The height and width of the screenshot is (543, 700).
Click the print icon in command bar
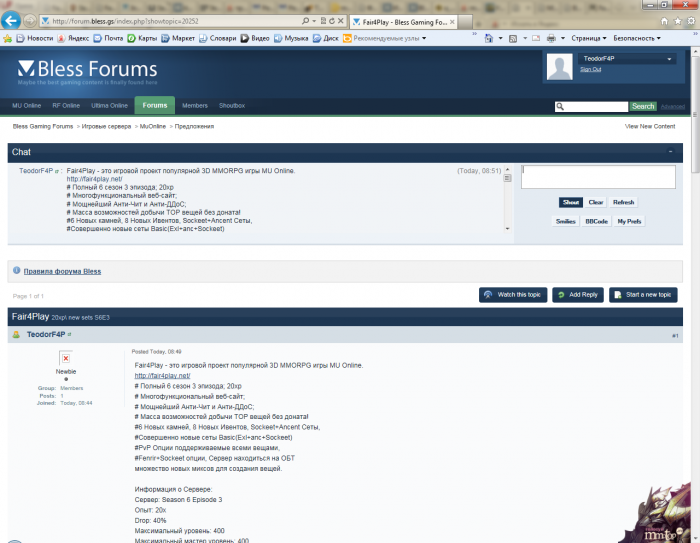click(x=551, y=38)
